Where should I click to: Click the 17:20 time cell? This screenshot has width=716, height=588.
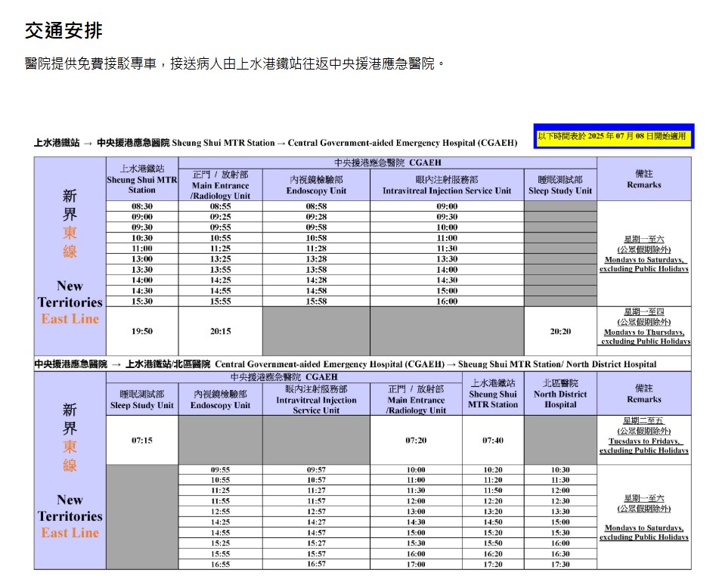tap(493, 565)
